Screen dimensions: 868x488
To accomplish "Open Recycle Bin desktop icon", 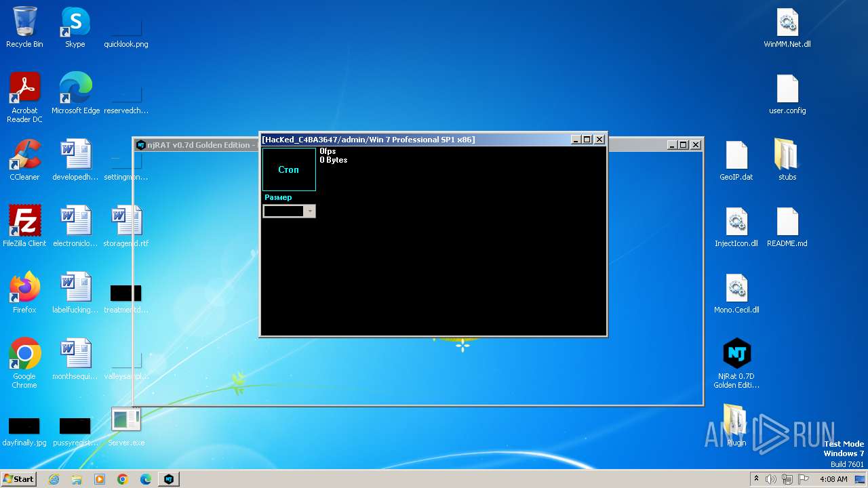I will [x=24, y=28].
